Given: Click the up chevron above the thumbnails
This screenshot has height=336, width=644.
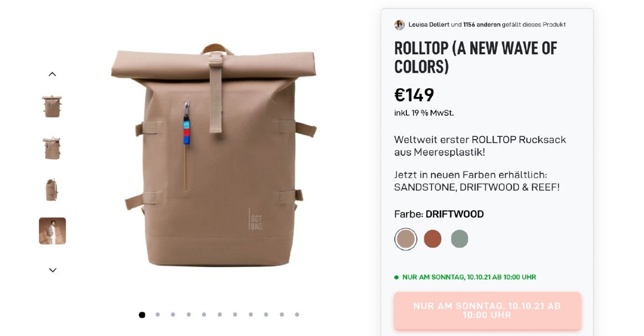Looking at the screenshot, I should pyautogui.click(x=52, y=74).
